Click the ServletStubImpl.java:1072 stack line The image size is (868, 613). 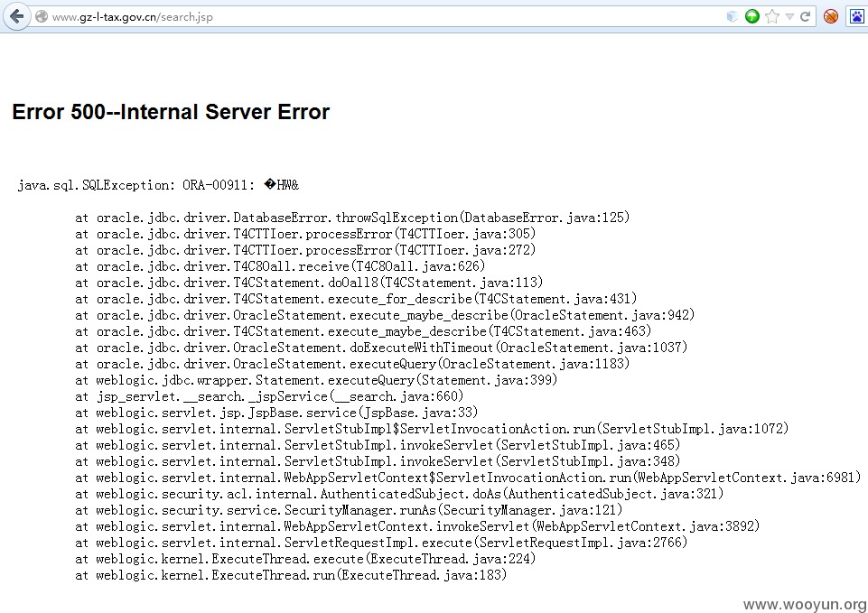(x=432, y=430)
